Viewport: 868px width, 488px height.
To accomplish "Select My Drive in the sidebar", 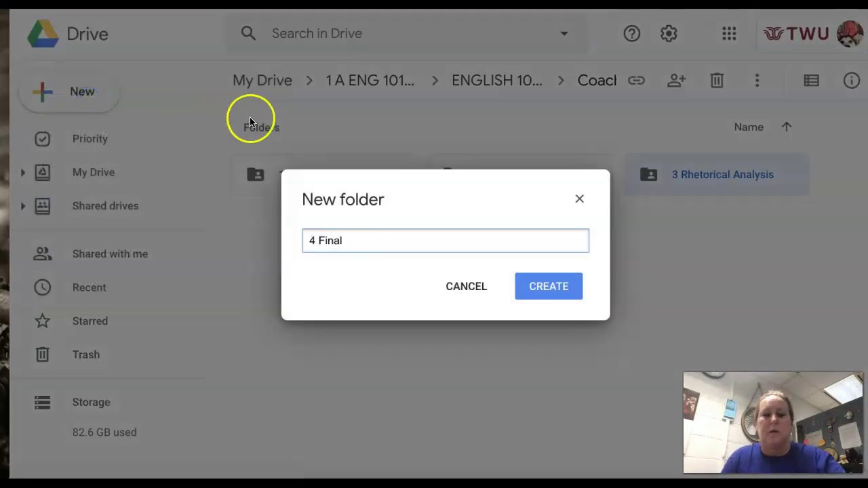I will tap(94, 172).
